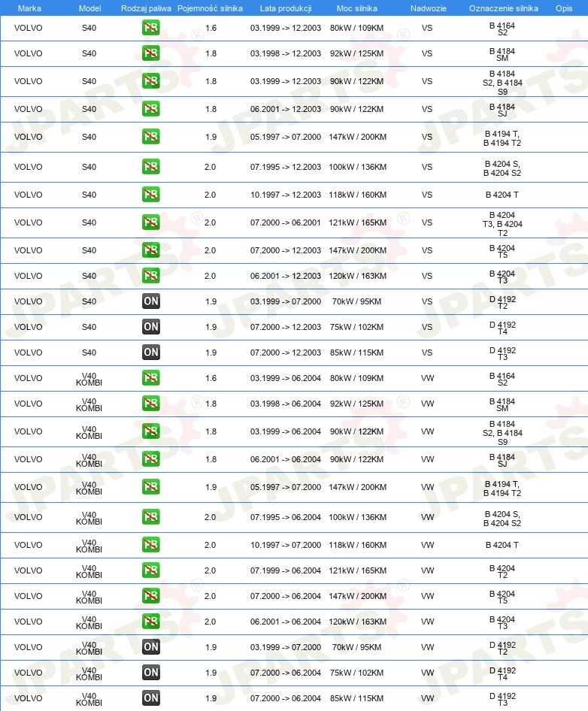This screenshot has width=588, height=711.
Task: Select petrol icon for S40 100kW / 136KM
Action: pos(150,167)
